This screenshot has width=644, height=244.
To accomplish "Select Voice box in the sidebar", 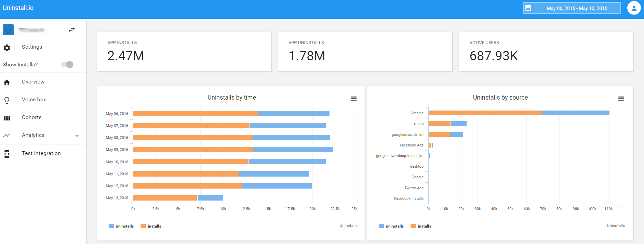I will click(34, 100).
